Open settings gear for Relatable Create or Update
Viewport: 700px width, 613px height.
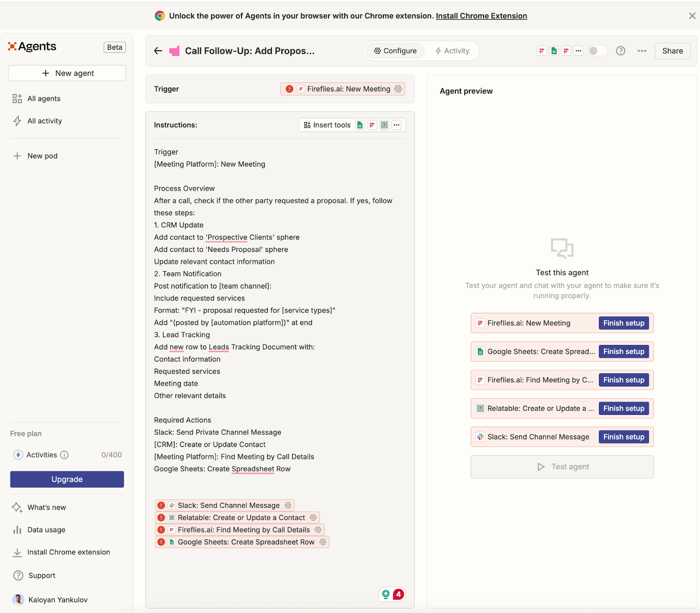(x=313, y=518)
